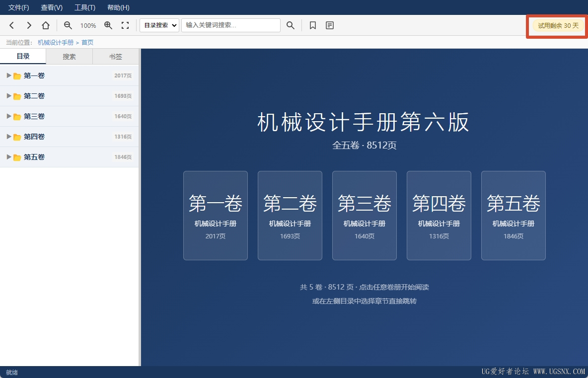Switch to the 搜索 sidebar tab
This screenshot has width=588, height=378.
tap(70, 57)
